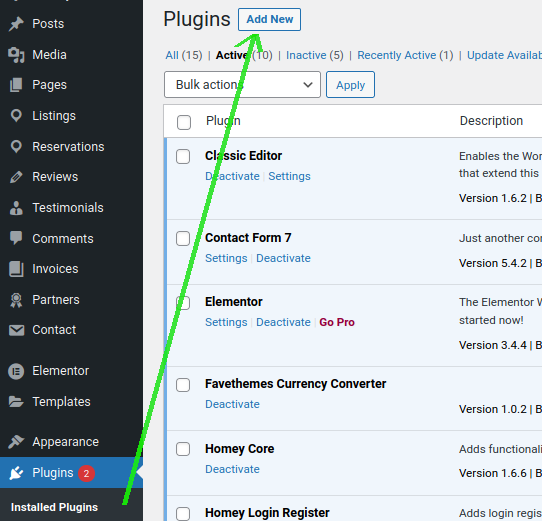
Task: Click the Reviews pencil icon
Action: coord(16,177)
